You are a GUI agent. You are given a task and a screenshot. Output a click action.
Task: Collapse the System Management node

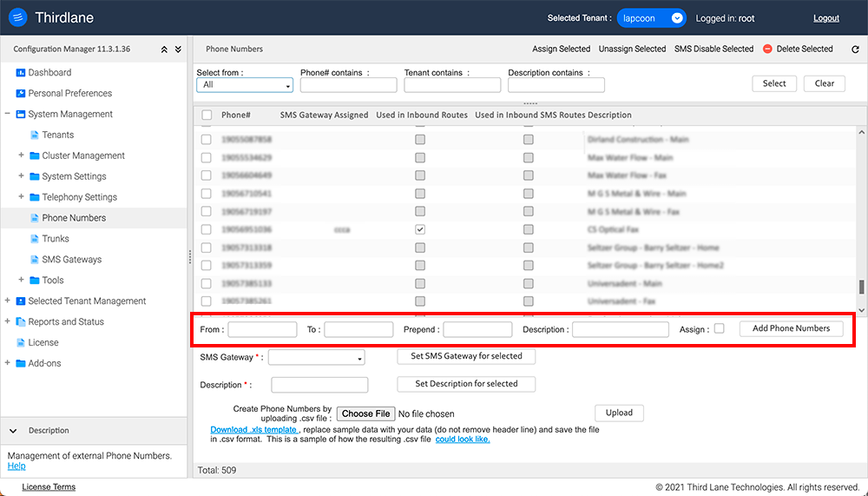pos(7,114)
